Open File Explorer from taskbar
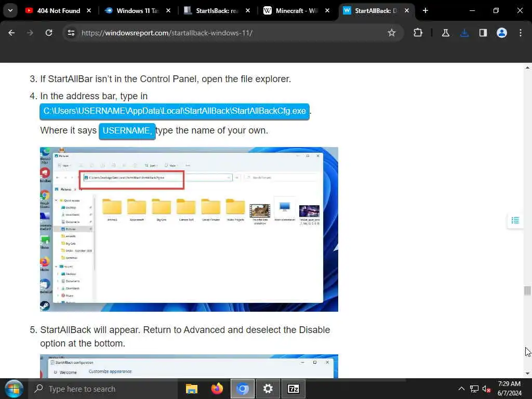This screenshot has height=399, width=532. [x=192, y=389]
